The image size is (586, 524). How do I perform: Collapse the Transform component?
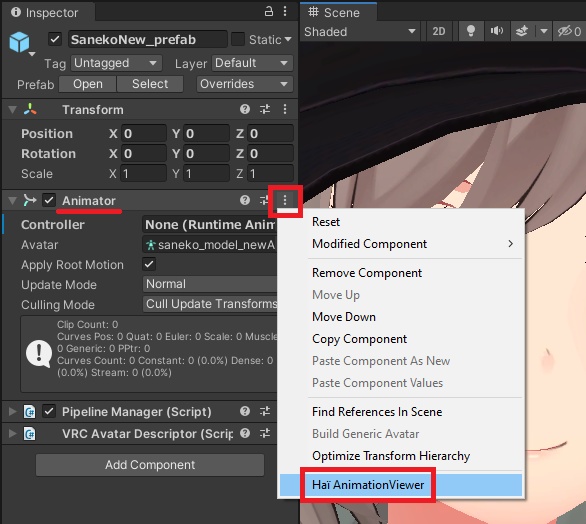tap(12, 110)
